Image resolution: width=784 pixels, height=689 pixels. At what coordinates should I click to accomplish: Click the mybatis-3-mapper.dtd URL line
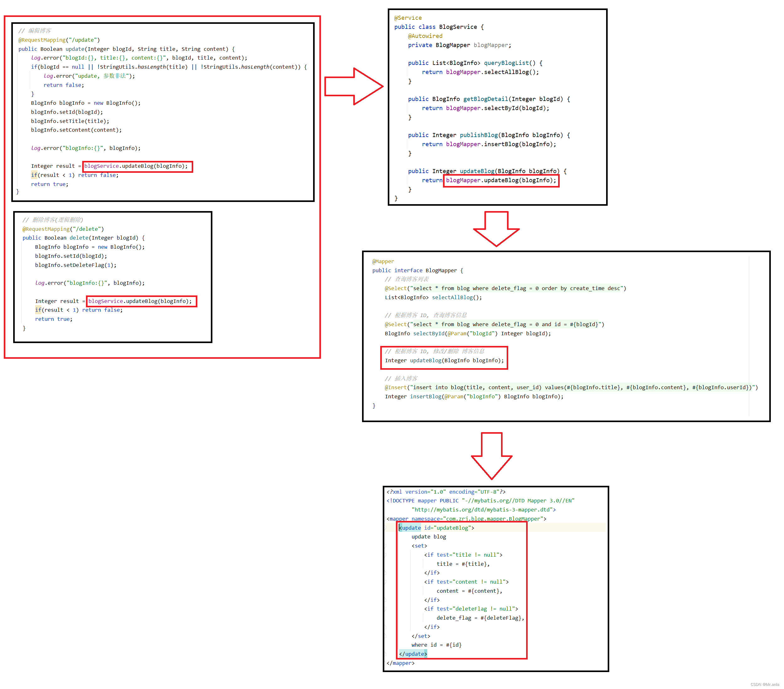(484, 510)
